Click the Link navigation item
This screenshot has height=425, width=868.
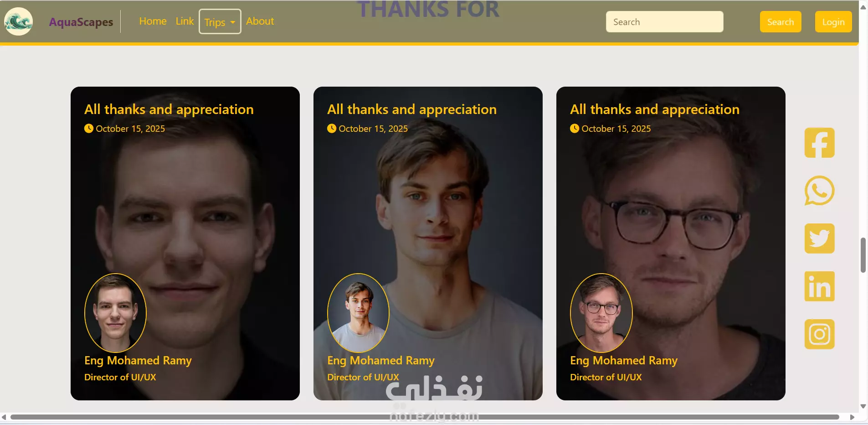pyautogui.click(x=185, y=21)
